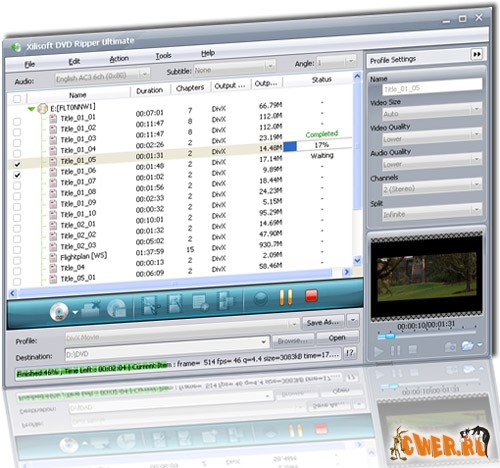Open the snapshot folder icon
This screenshot has height=468, width=500.
(x=468, y=345)
